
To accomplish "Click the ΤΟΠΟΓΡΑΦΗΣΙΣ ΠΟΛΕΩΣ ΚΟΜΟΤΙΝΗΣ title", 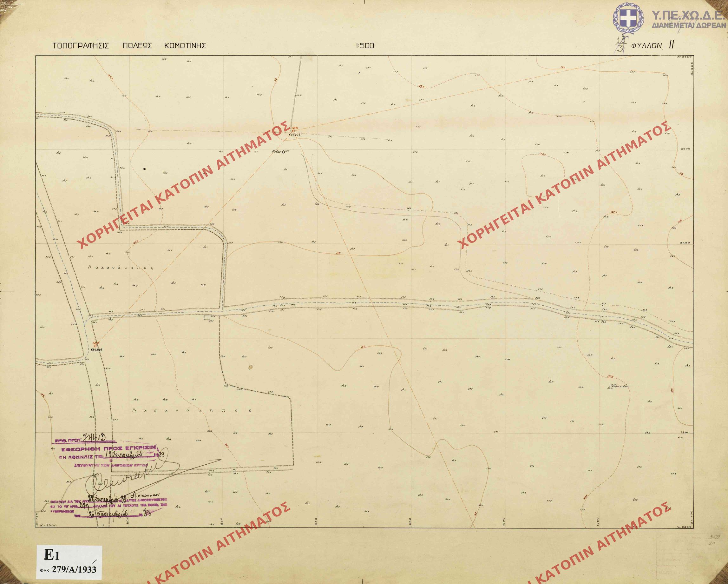I will tap(129, 46).
